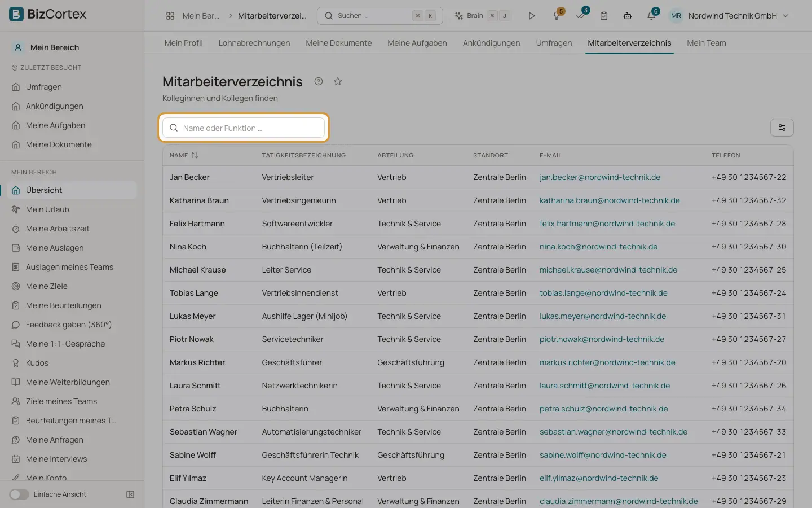Click the play icon in top bar
Screen dimensions: 812x508
point(531,16)
